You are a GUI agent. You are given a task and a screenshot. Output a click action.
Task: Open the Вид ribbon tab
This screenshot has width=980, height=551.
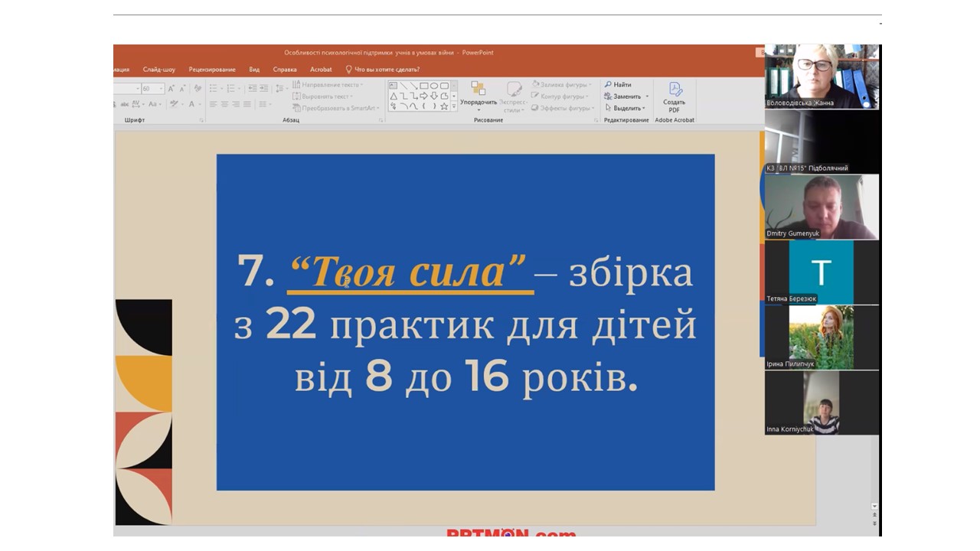pos(254,70)
